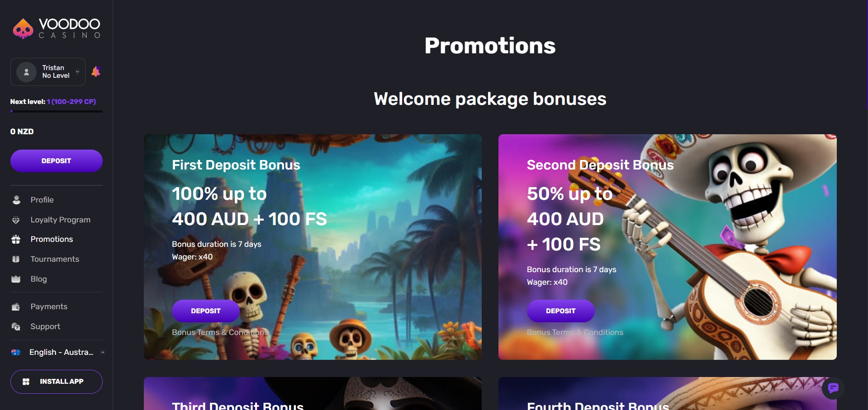Screen dimensions: 868x410
Task: Click the Payments wallet icon
Action: click(16, 307)
